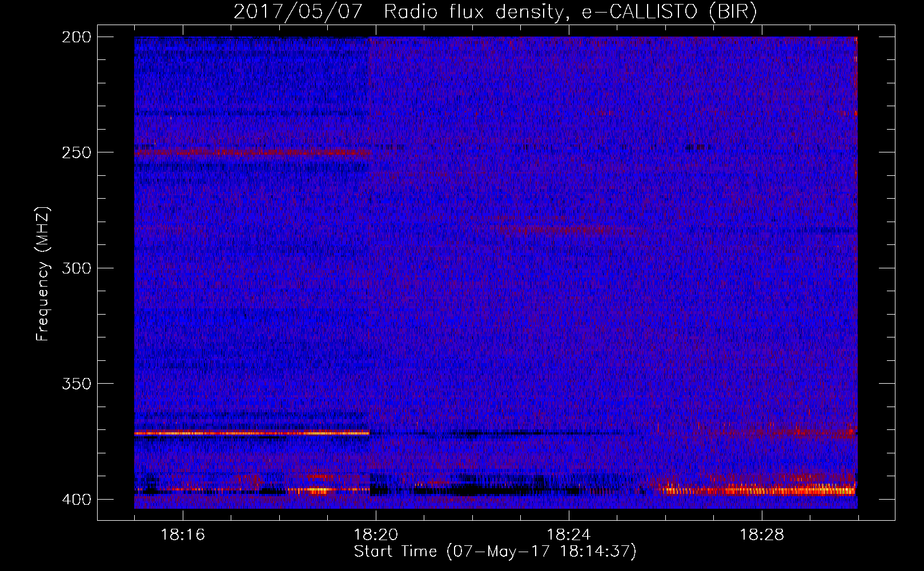Viewport: 924px width, 571px height.
Task: Click the plot title '2017/05/07 Radio flux density, e-CALLISTO (BIR)'
Action: pos(495,11)
